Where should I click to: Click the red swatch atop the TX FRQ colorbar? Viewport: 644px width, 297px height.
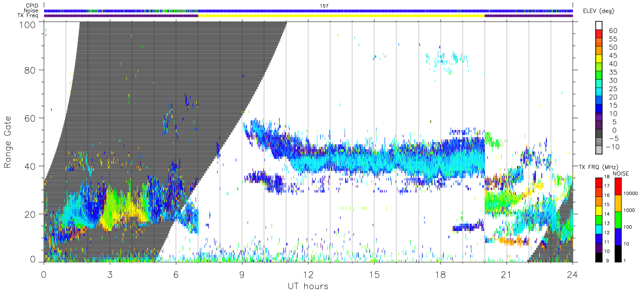(599, 182)
